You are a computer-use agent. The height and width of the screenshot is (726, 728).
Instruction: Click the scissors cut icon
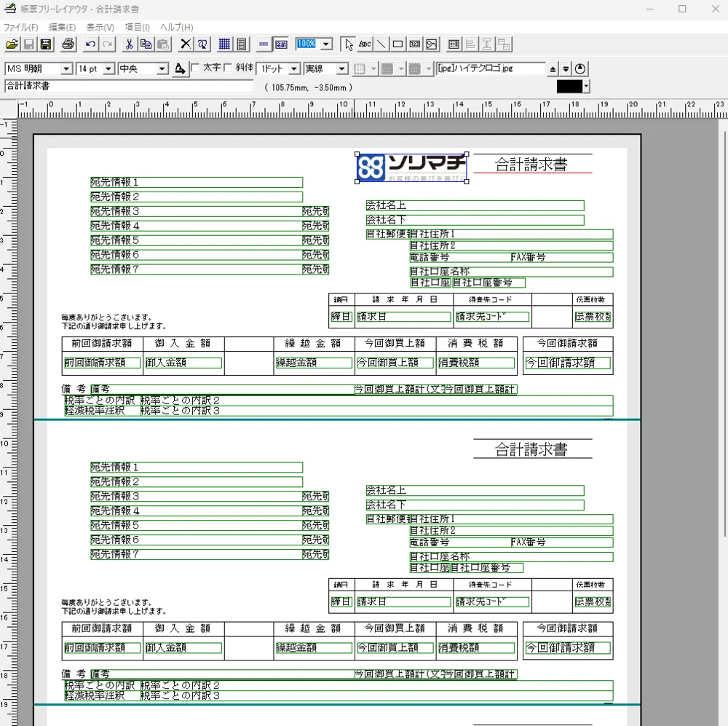pos(129,44)
